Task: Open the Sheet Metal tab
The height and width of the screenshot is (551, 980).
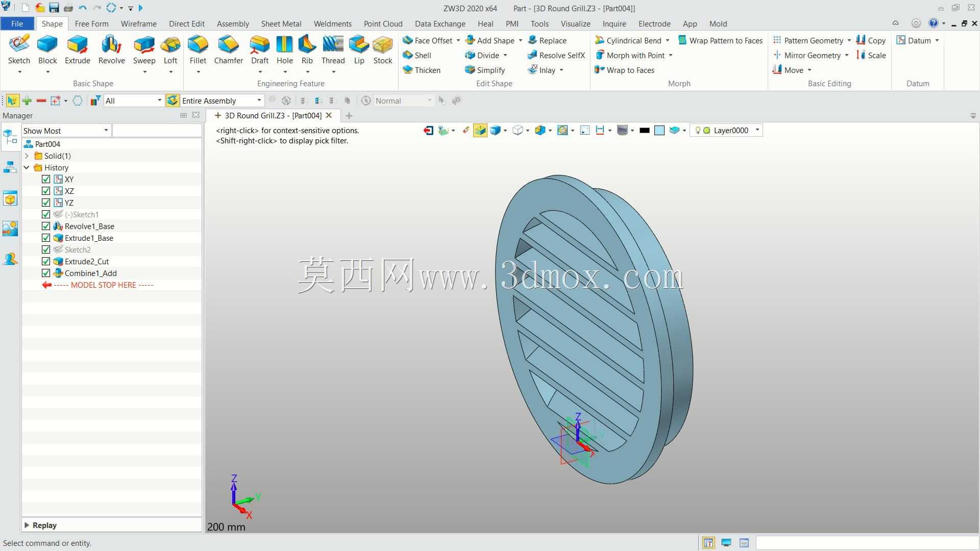Action: click(x=281, y=23)
